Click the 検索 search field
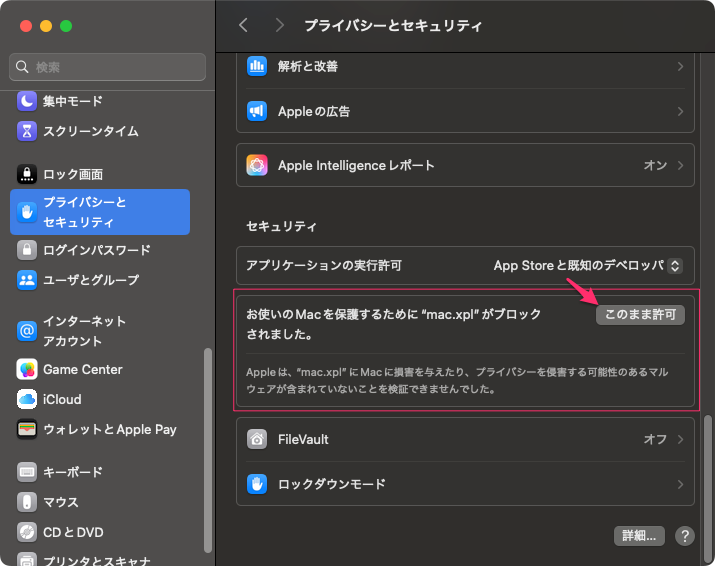This screenshot has width=715, height=566. [x=108, y=67]
